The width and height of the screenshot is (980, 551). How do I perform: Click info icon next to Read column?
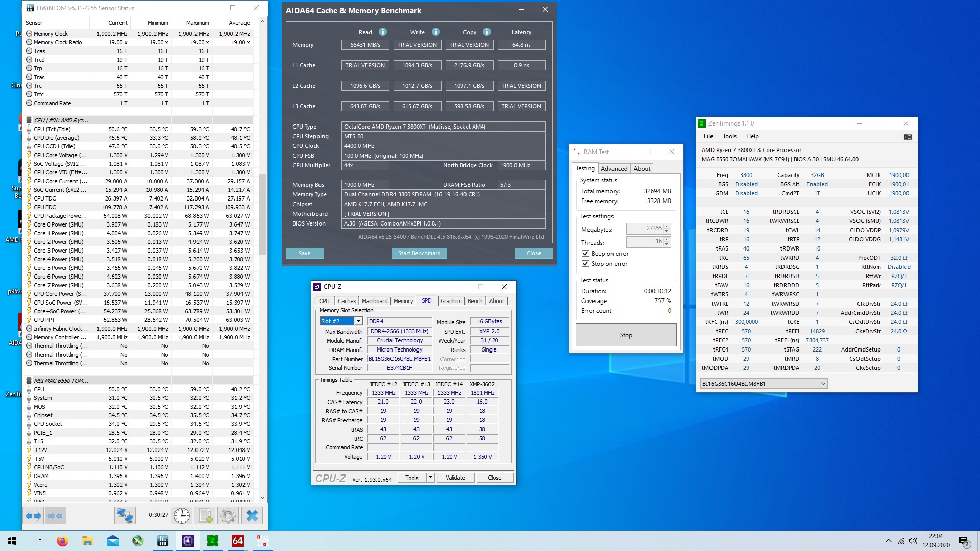point(383,32)
